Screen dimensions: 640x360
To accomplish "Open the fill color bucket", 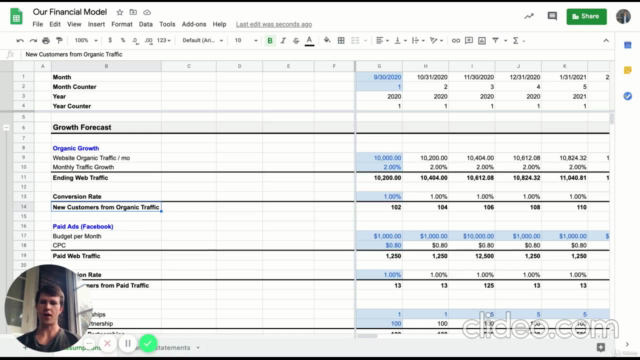I will click(x=327, y=40).
